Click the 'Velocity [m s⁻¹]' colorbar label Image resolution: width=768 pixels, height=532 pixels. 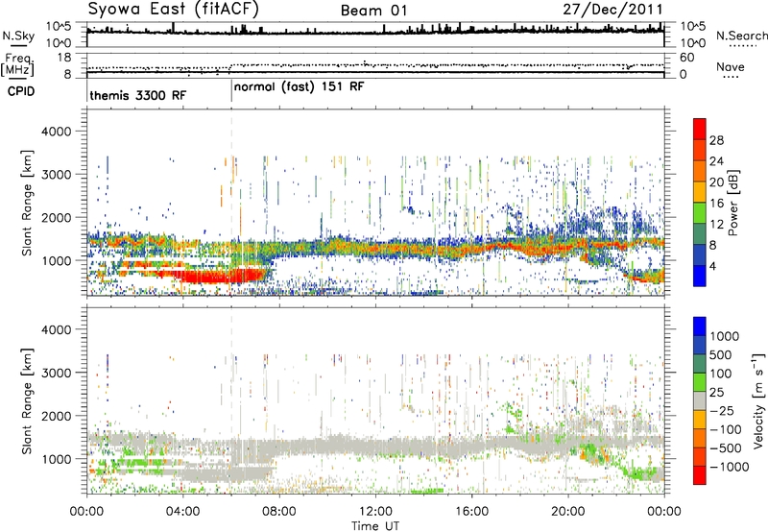pyautogui.click(x=757, y=400)
